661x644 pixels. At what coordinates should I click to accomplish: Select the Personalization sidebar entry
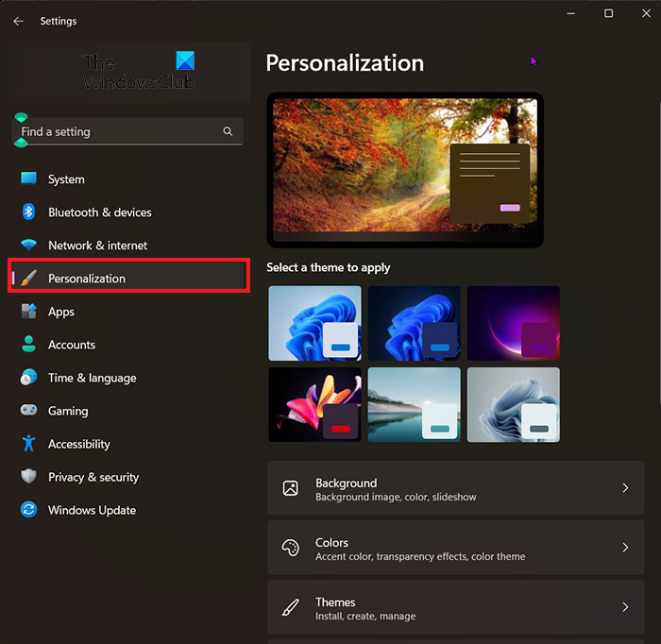pos(128,279)
